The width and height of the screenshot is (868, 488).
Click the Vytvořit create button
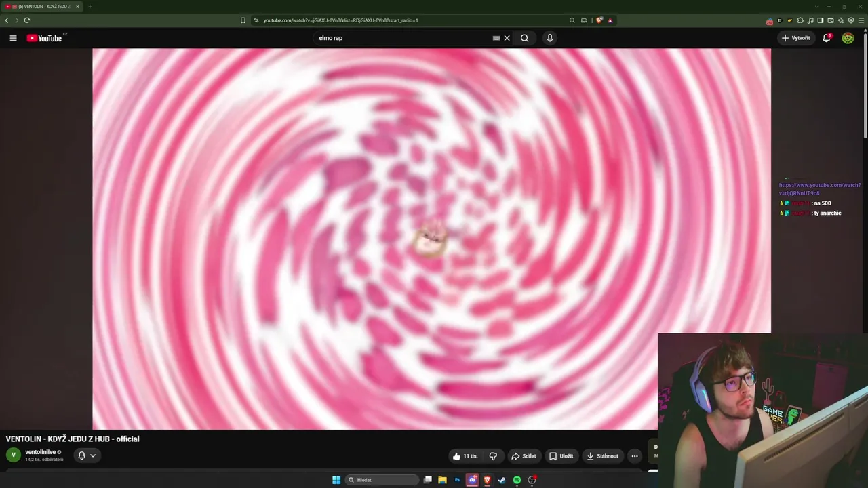[x=796, y=38]
